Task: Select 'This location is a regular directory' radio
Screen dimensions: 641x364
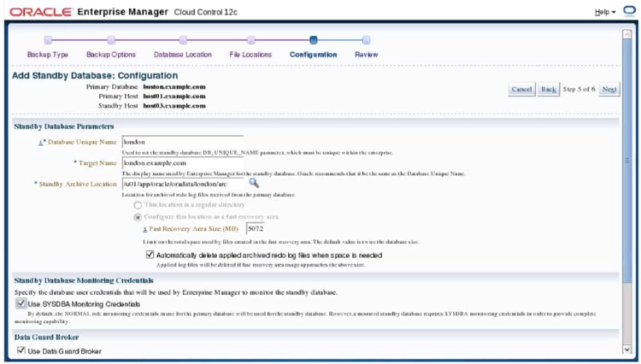Action: pos(138,205)
